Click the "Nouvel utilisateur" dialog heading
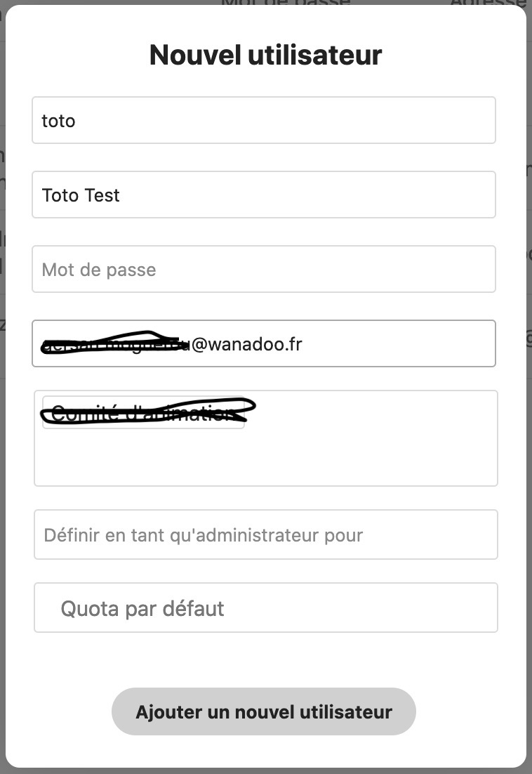This screenshot has height=774, width=532. click(265, 55)
